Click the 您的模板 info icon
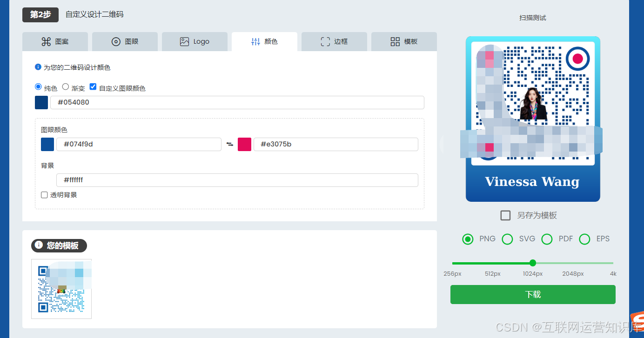The width and height of the screenshot is (644, 338). pyautogui.click(x=39, y=245)
